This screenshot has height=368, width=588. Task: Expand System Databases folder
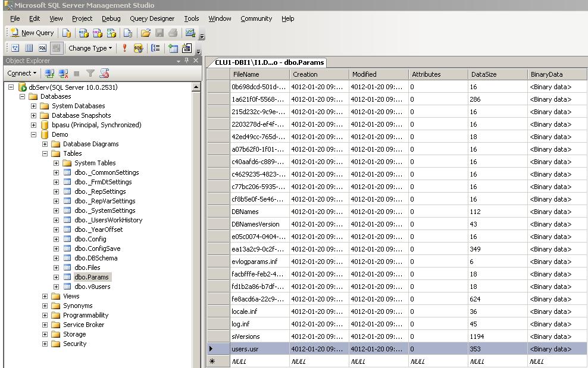(34, 106)
